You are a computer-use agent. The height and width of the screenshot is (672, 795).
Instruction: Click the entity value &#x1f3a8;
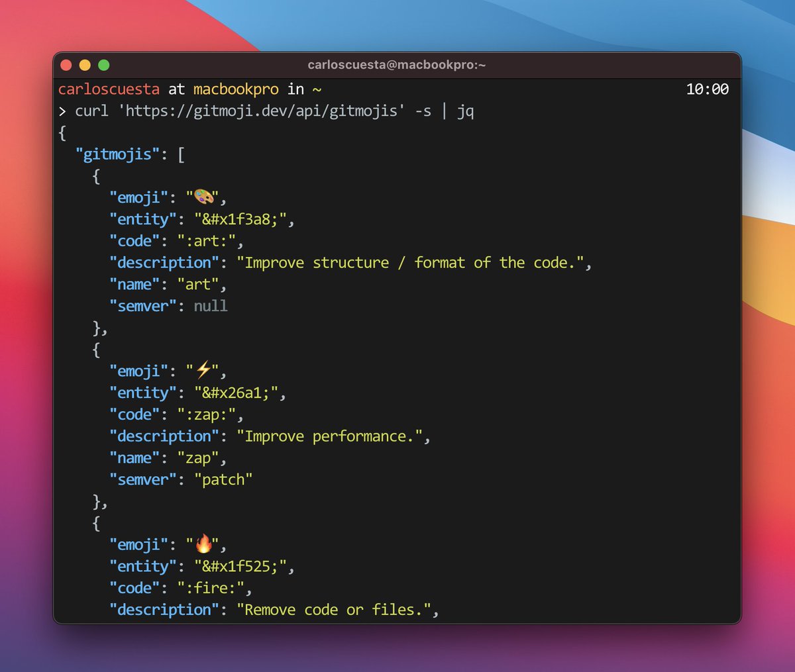tap(240, 220)
